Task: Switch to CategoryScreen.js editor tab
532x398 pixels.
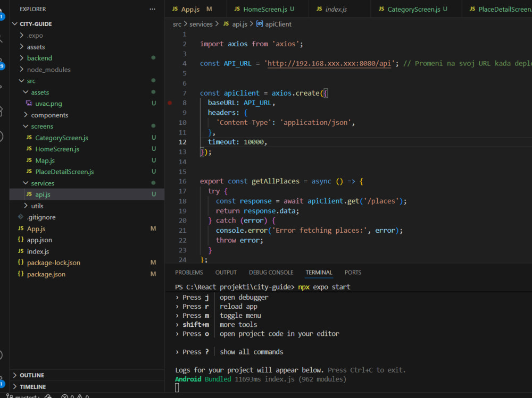Action: (413, 9)
